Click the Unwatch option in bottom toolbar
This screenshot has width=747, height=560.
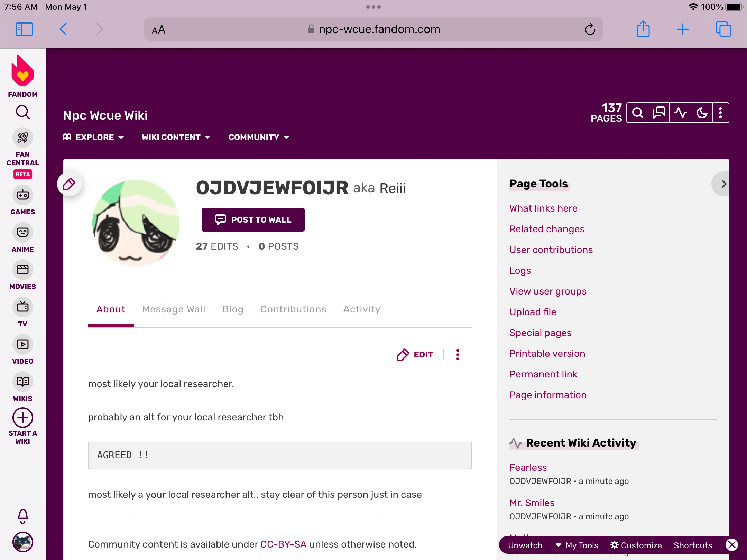(x=525, y=545)
